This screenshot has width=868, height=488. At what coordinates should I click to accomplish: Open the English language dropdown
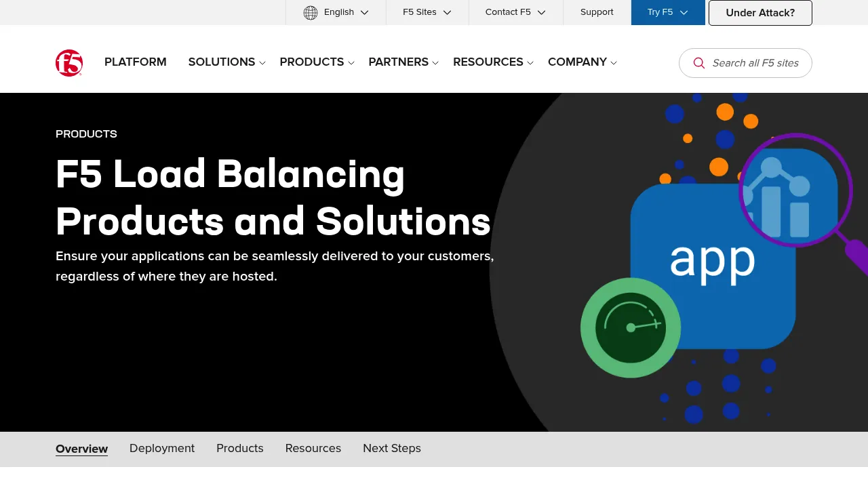click(336, 12)
